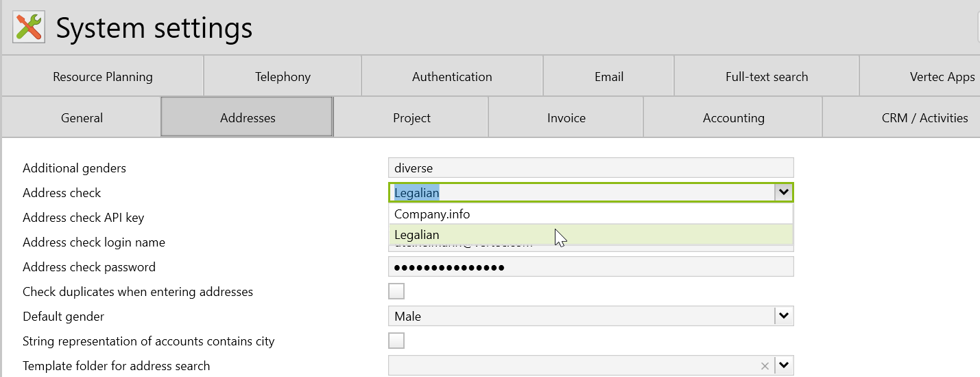Switch to the Full-text search tab
Viewport: 980px width, 377px height.
[767, 76]
